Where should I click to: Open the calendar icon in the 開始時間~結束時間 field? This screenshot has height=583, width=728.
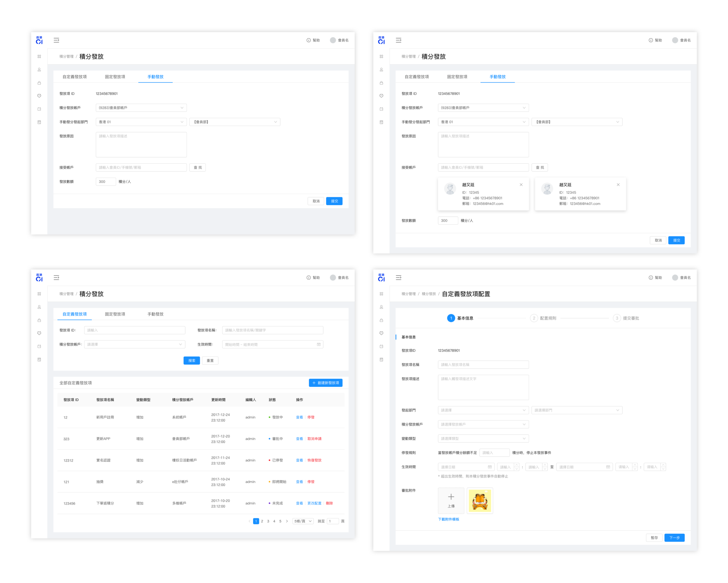[318, 344]
